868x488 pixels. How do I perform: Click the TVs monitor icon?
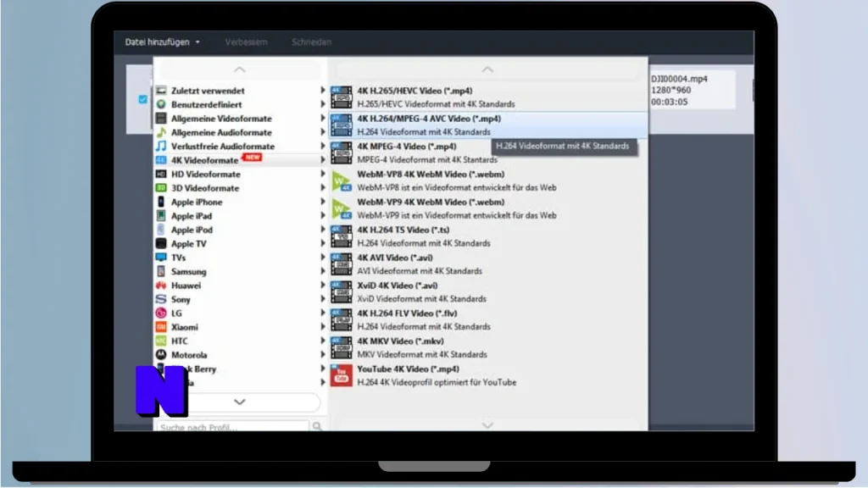point(161,257)
